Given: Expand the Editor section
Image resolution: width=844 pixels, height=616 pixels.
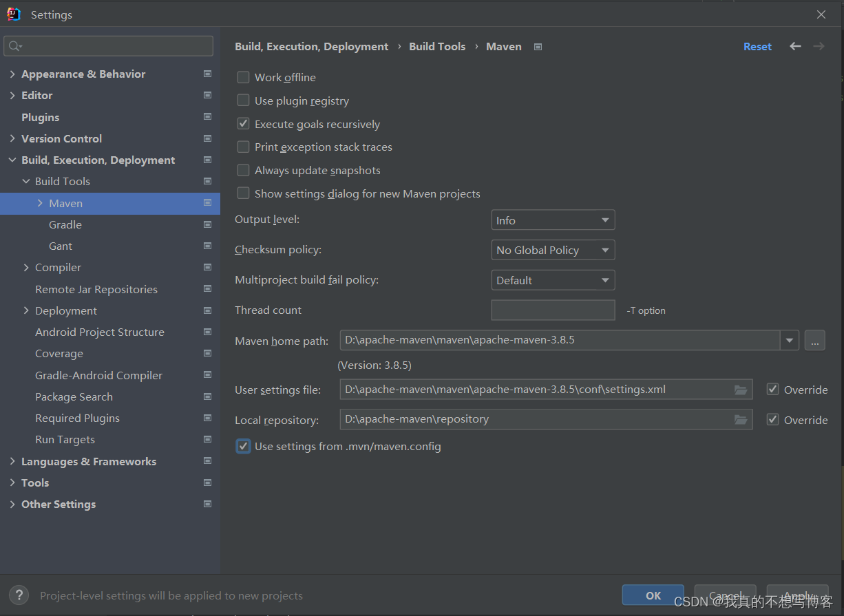Looking at the screenshot, I should pyautogui.click(x=12, y=95).
